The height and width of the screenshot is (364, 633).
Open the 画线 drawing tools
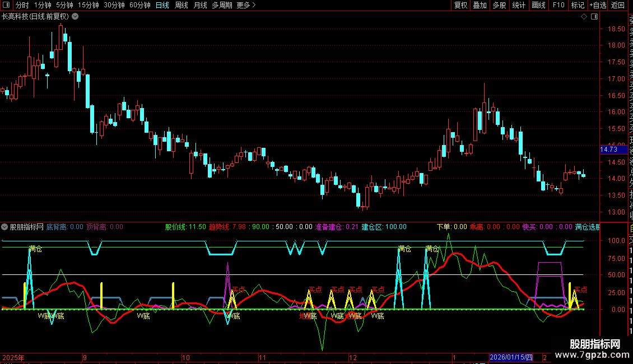point(538,5)
